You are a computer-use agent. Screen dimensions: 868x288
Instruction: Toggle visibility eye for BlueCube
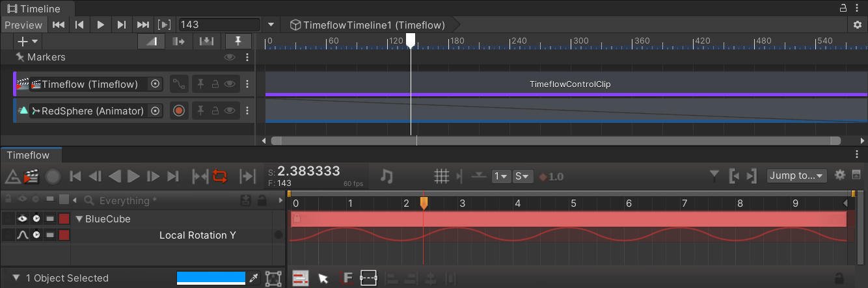pyautogui.click(x=22, y=219)
